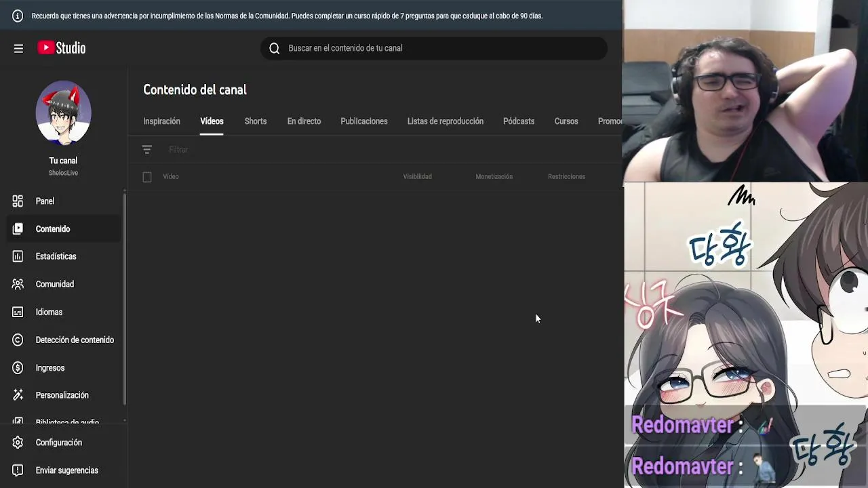This screenshot has width=868, height=488.
Task: Switch to Listas de reproducción tab
Action: pyautogui.click(x=446, y=121)
